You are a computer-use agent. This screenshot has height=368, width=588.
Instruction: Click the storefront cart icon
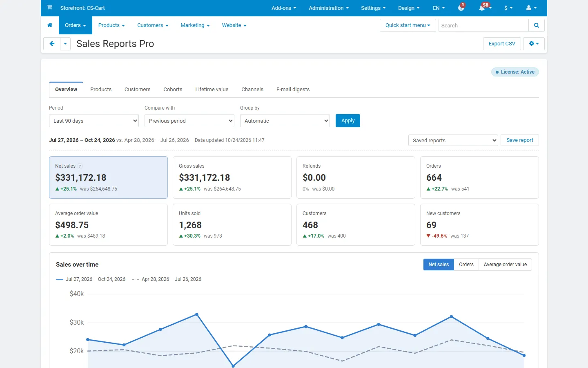[49, 7]
